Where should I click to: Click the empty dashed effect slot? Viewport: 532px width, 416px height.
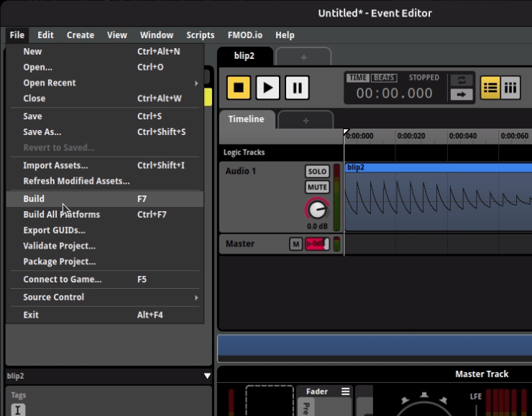point(270,400)
